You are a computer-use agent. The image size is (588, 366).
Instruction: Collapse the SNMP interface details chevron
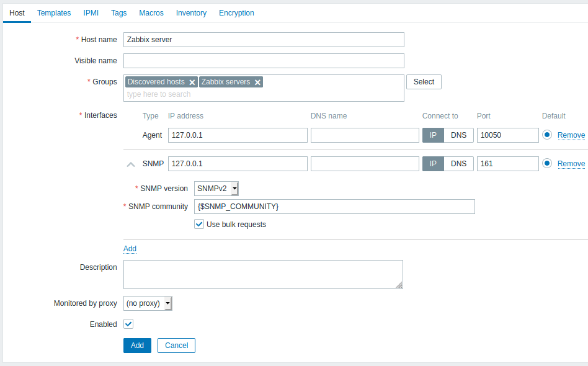point(130,164)
